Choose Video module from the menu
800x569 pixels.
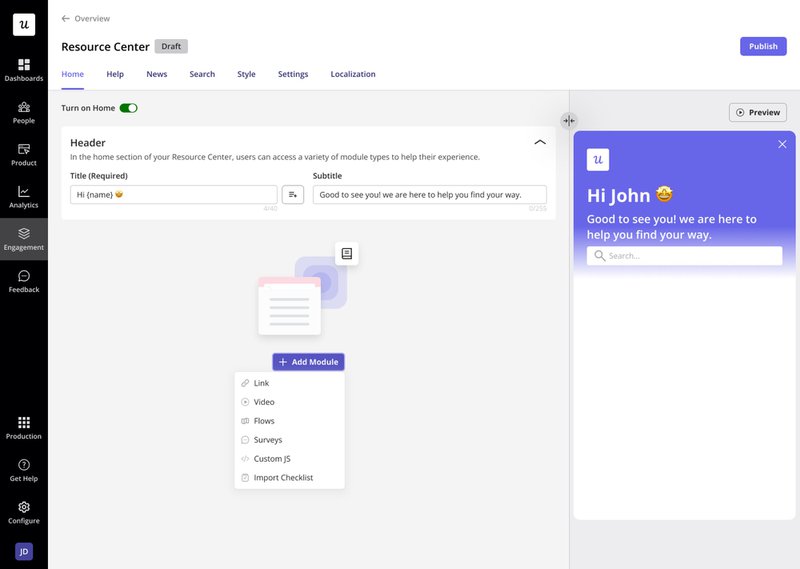289,402
